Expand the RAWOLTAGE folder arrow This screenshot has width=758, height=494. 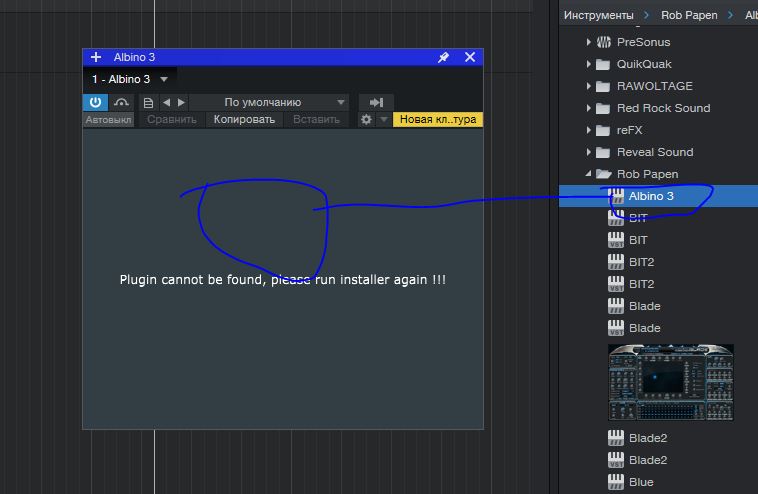[588, 86]
